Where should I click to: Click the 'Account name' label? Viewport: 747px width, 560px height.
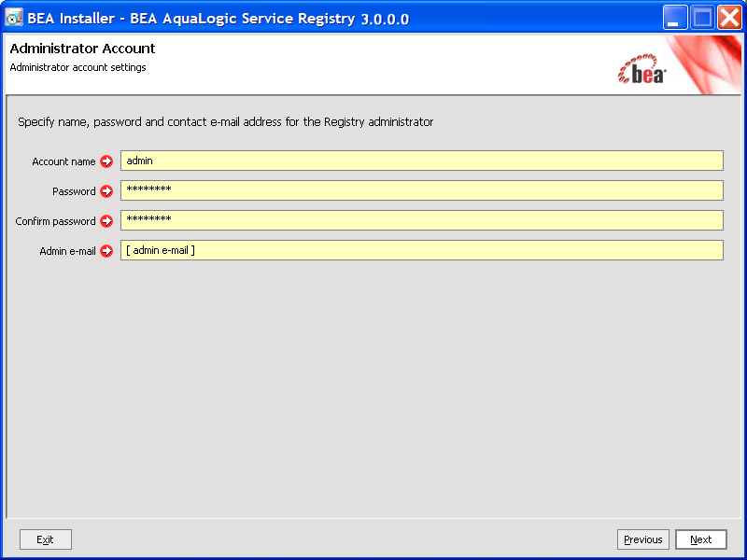tap(63, 161)
